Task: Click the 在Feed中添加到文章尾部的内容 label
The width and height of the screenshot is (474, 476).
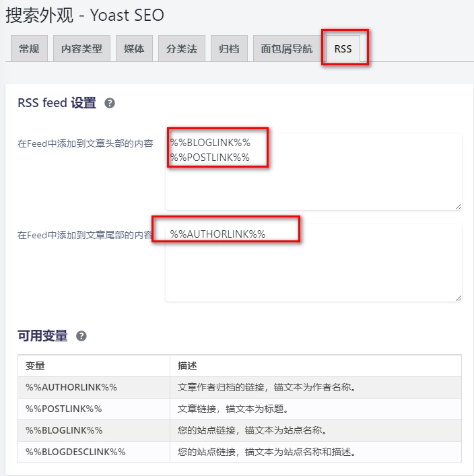Action: tap(86, 235)
